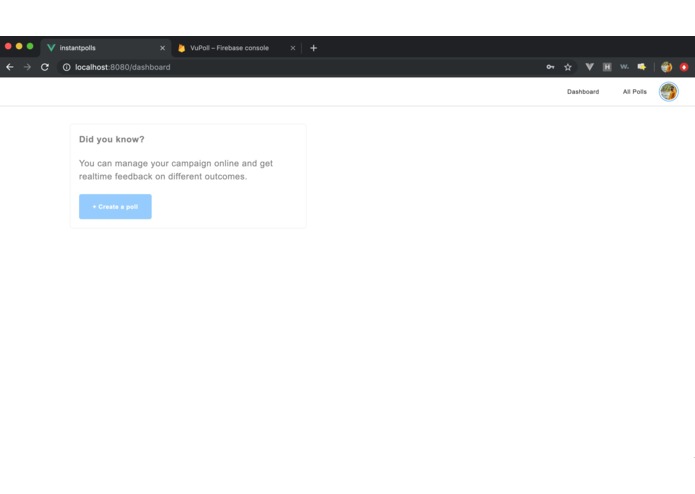Image resolution: width=695 pixels, height=494 pixels.
Task: Close the instantpolls tab
Action: 162,48
